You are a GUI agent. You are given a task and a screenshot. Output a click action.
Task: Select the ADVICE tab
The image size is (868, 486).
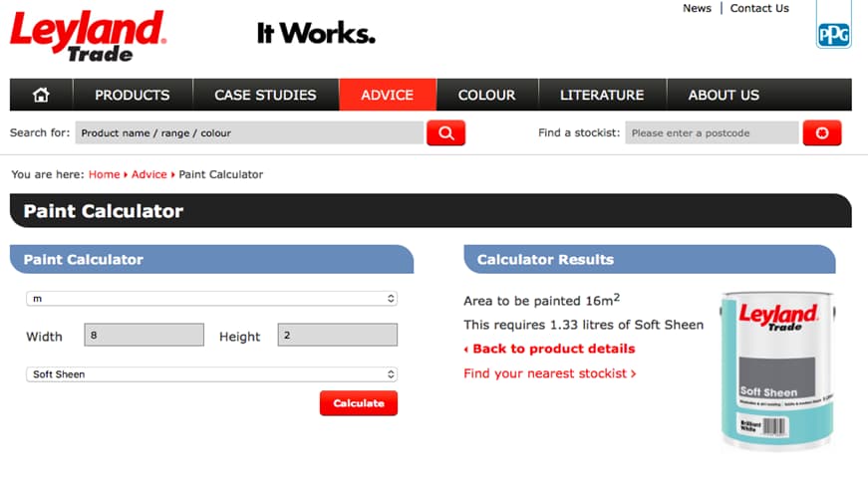[388, 95]
